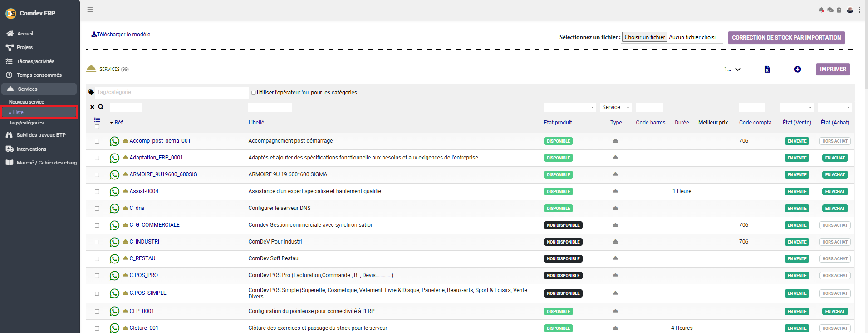
Task: Focus the Code compta filter input
Action: tap(752, 107)
